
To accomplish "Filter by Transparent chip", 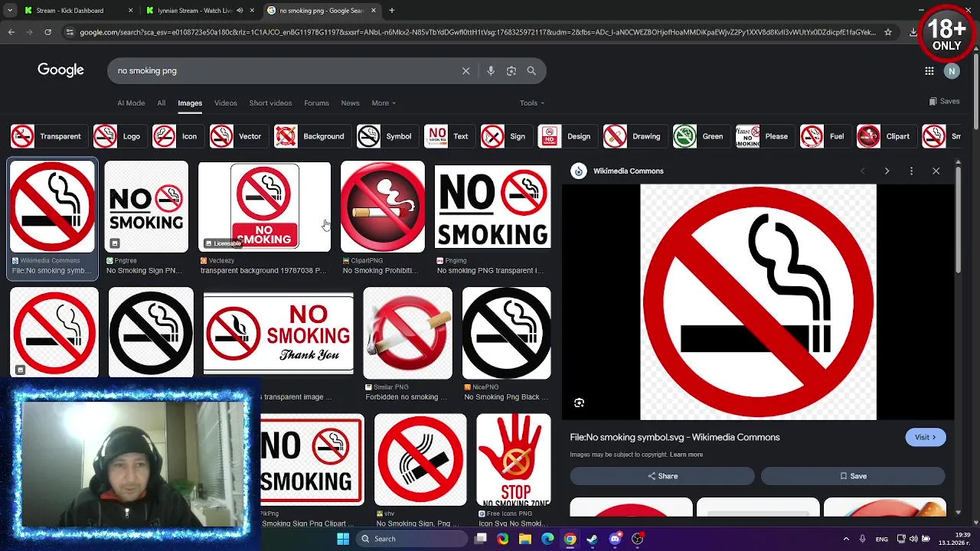I will point(47,136).
